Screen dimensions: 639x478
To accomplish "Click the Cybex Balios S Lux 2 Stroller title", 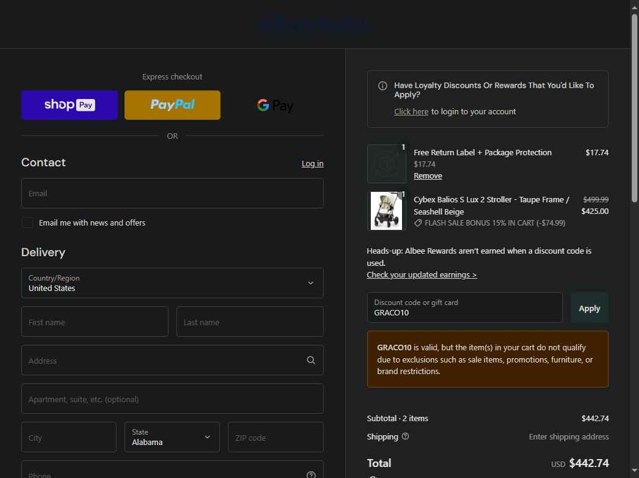I will click(491, 206).
